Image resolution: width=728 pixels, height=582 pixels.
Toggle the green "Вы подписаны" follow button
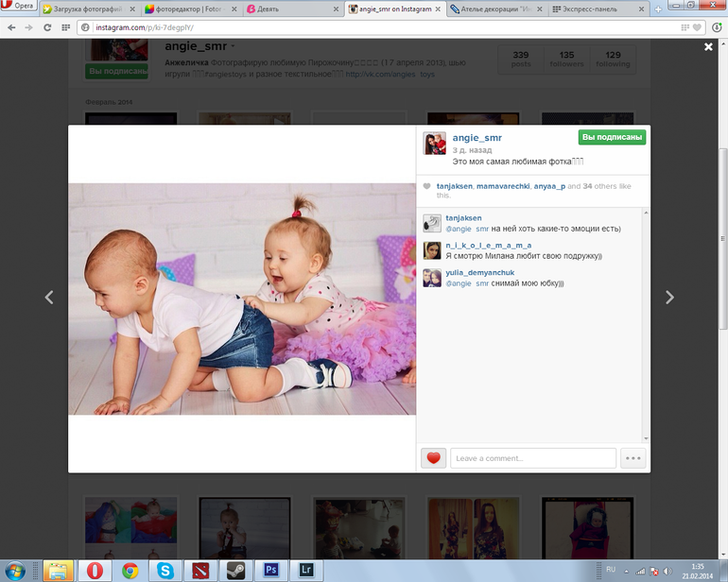pyautogui.click(x=613, y=137)
